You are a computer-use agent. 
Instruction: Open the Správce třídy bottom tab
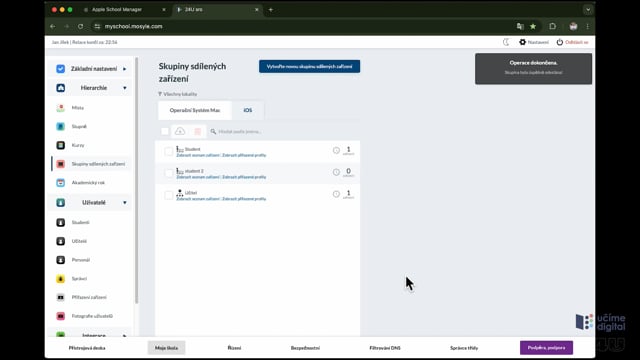[x=464, y=348]
